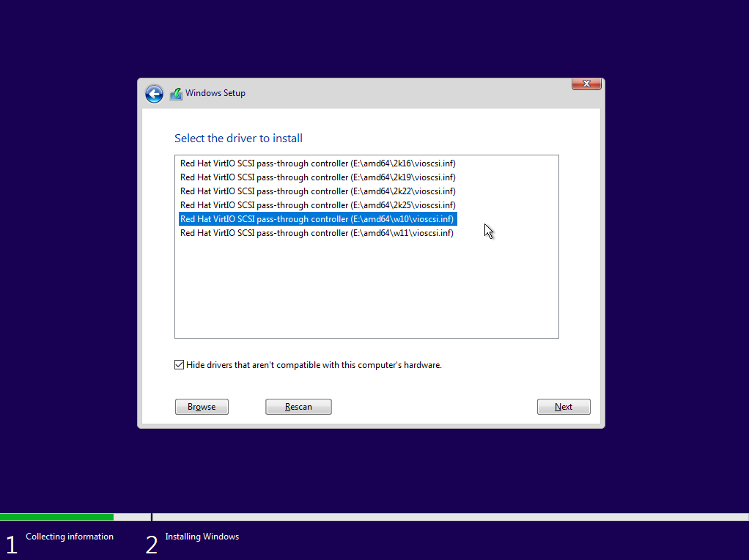Select the w11 vioscsi.inf driver
Viewport: 749px width, 560px height.
[317, 233]
